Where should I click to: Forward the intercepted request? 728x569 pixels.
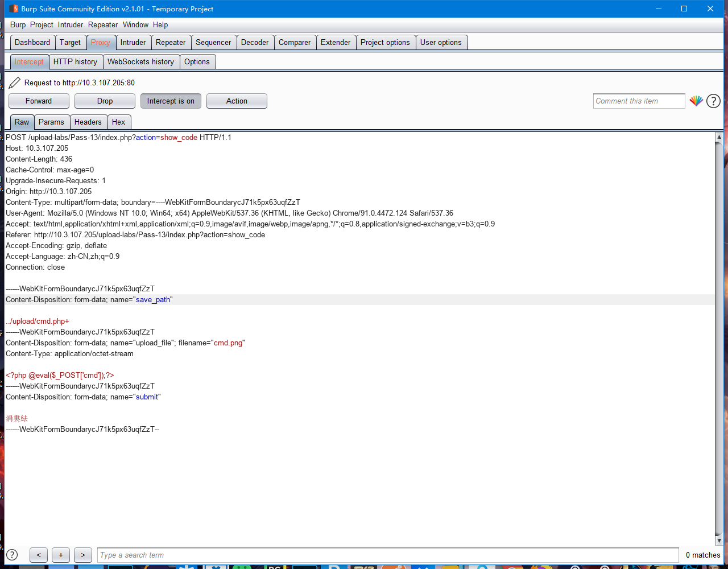[39, 101]
